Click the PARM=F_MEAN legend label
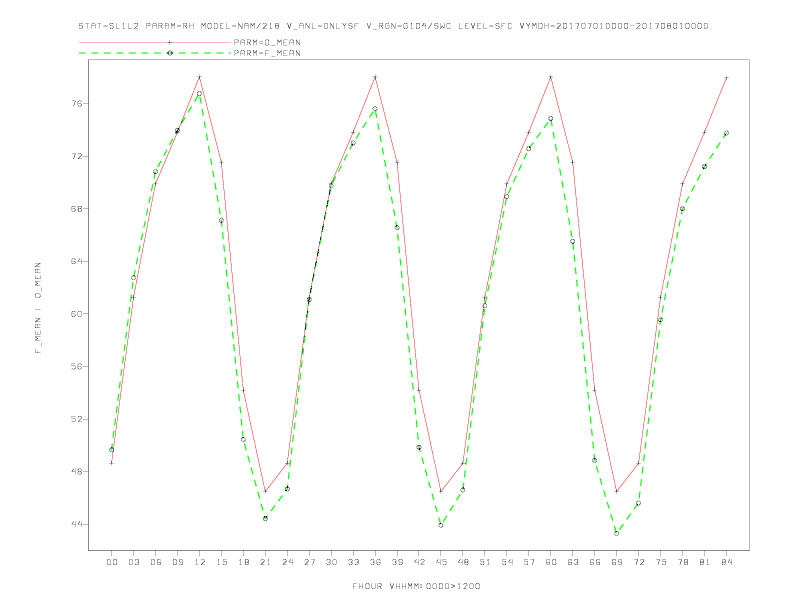Screen dimensions: 792x612 tap(267, 53)
